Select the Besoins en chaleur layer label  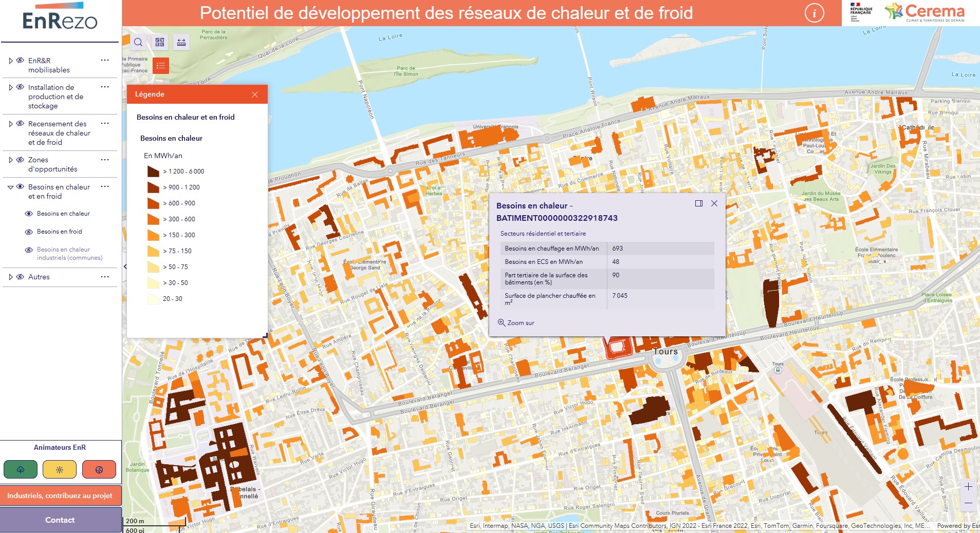[63, 214]
